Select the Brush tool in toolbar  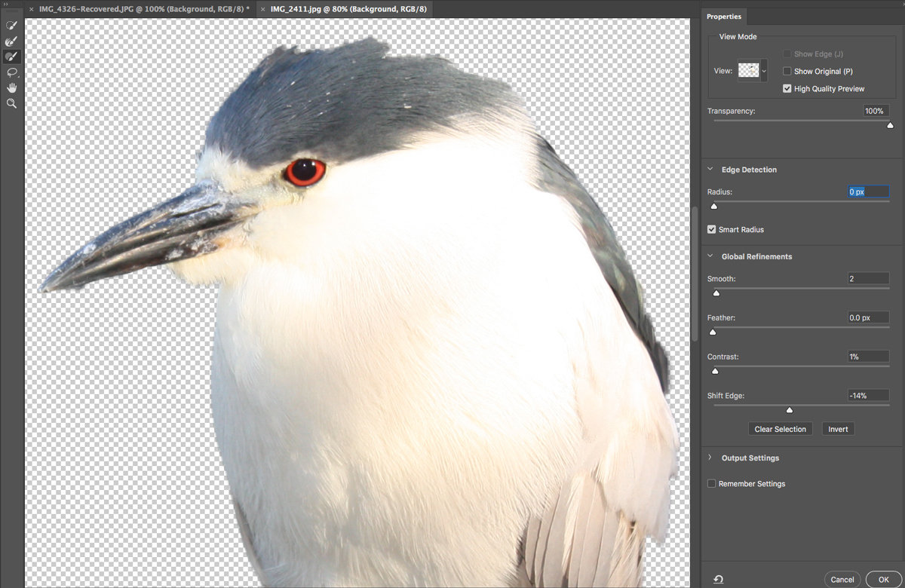click(x=11, y=57)
